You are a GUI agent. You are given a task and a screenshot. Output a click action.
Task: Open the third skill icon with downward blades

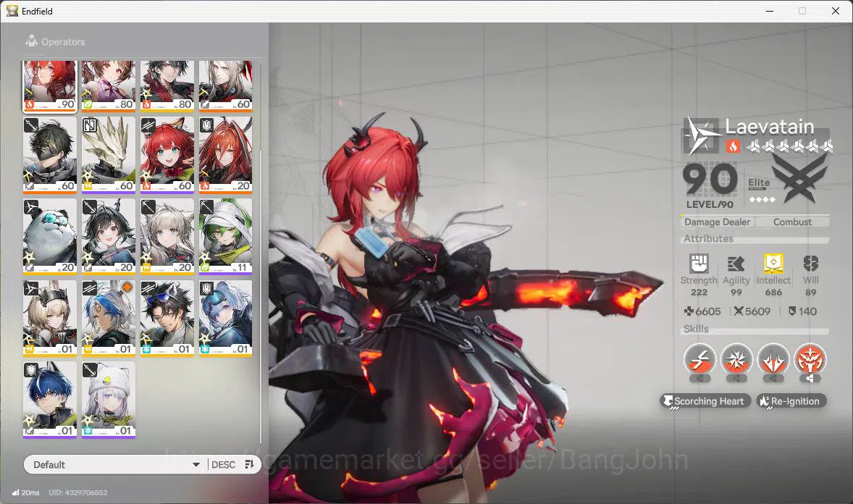(773, 359)
